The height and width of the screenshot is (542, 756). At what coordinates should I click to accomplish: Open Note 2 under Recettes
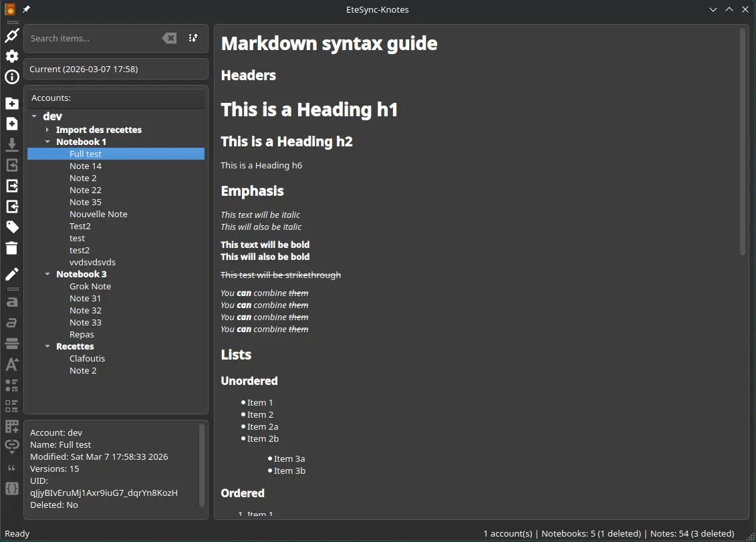coord(83,370)
